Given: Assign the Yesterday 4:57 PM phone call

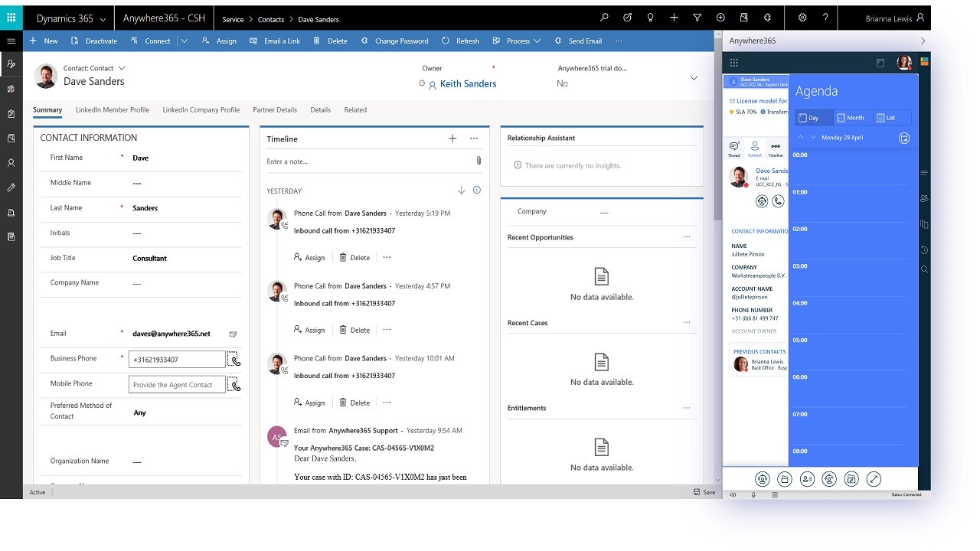Looking at the screenshot, I should (309, 330).
